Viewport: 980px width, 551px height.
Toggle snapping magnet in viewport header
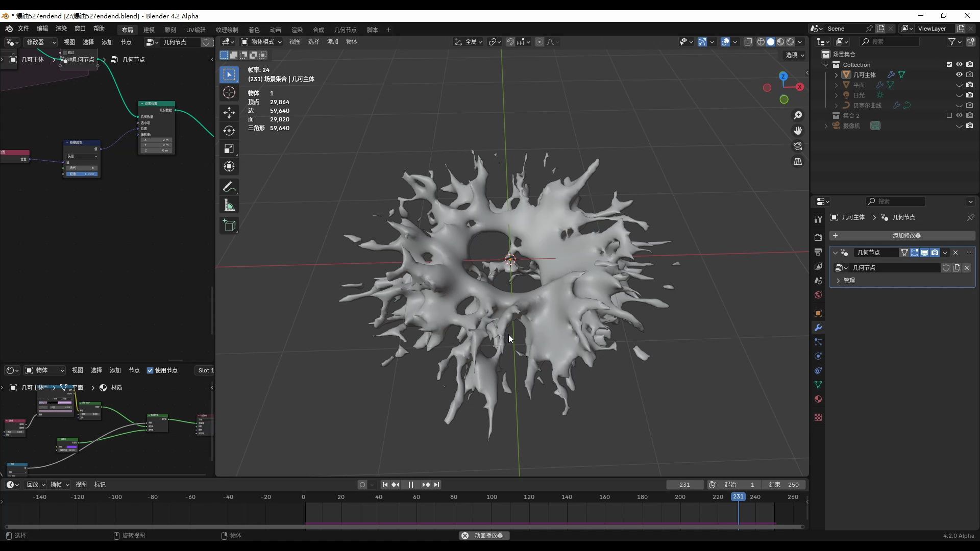pyautogui.click(x=510, y=42)
